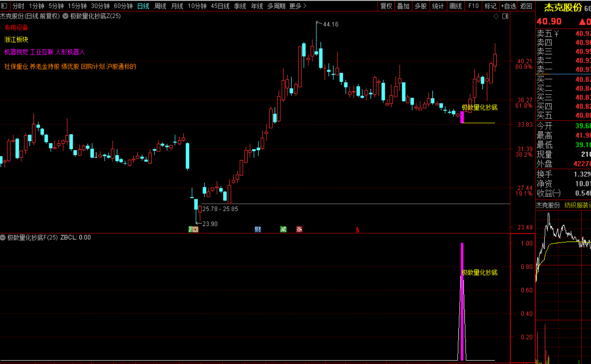This screenshot has width=591, height=364.
Task: Click the diamond icon atop the chart
Action: point(496,16)
